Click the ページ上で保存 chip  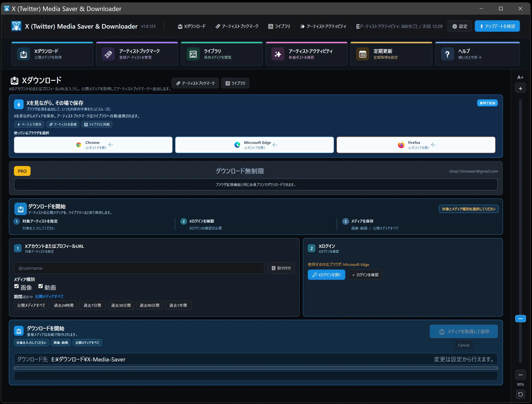coord(29,124)
